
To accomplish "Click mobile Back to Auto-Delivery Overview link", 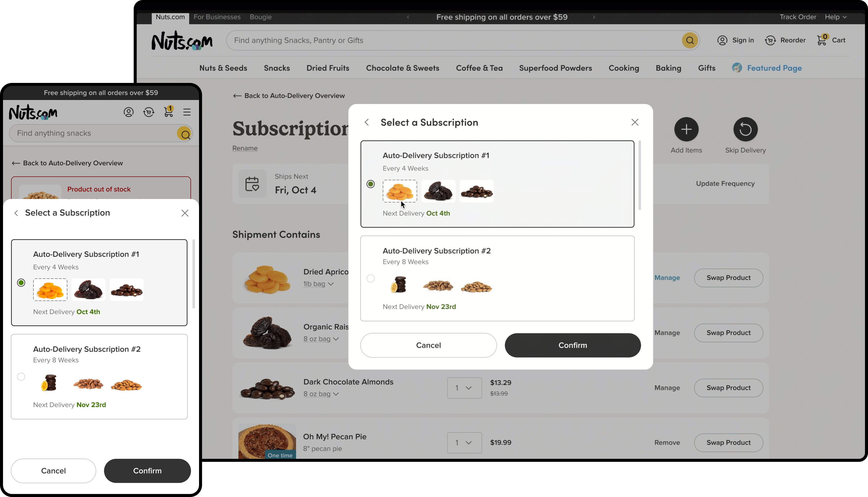I will point(67,163).
